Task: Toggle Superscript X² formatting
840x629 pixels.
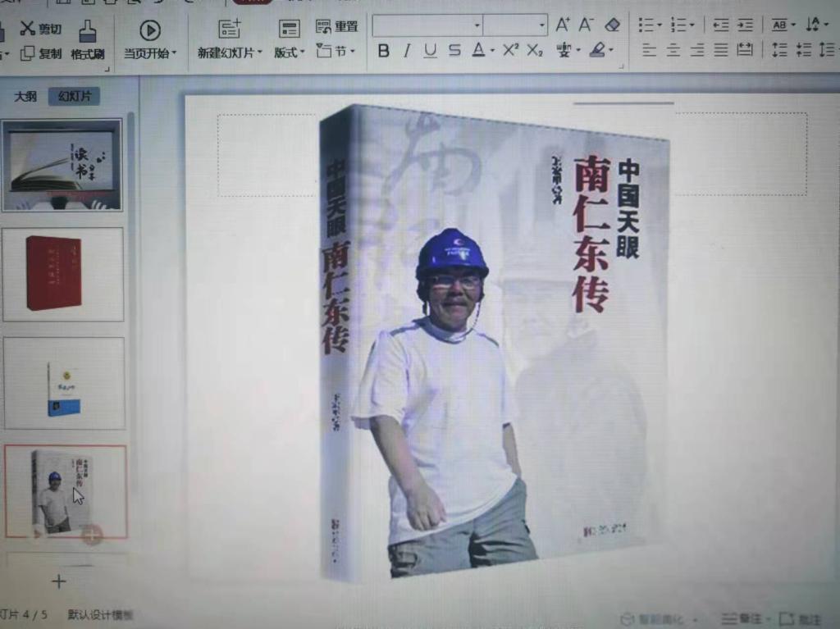Action: pyautogui.click(x=510, y=50)
